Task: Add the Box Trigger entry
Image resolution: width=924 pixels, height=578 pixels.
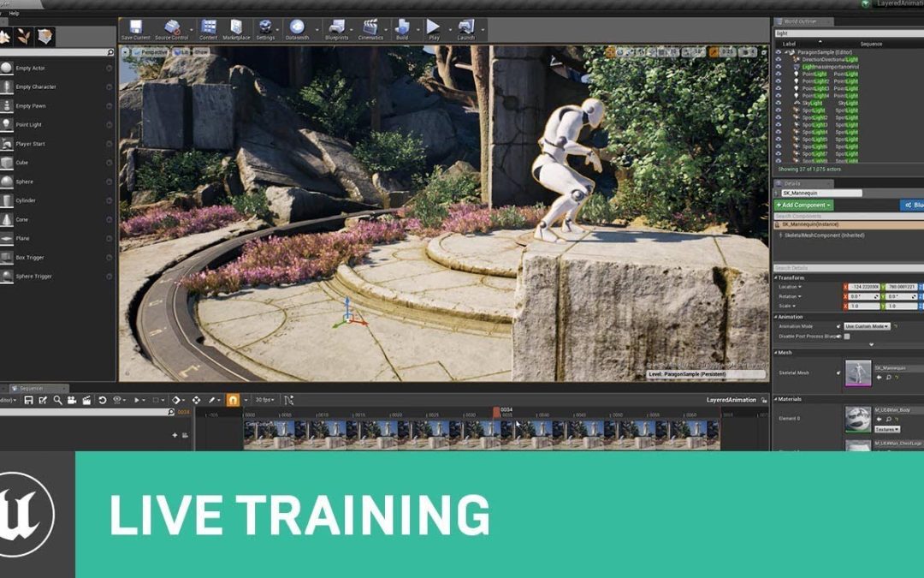Action: 56,257
